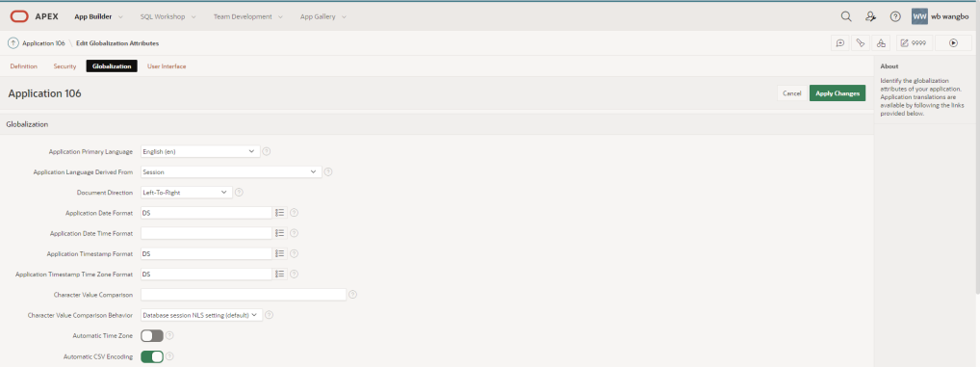Go to Application 106 breadcrumb link
980x367 pixels.
click(43, 43)
